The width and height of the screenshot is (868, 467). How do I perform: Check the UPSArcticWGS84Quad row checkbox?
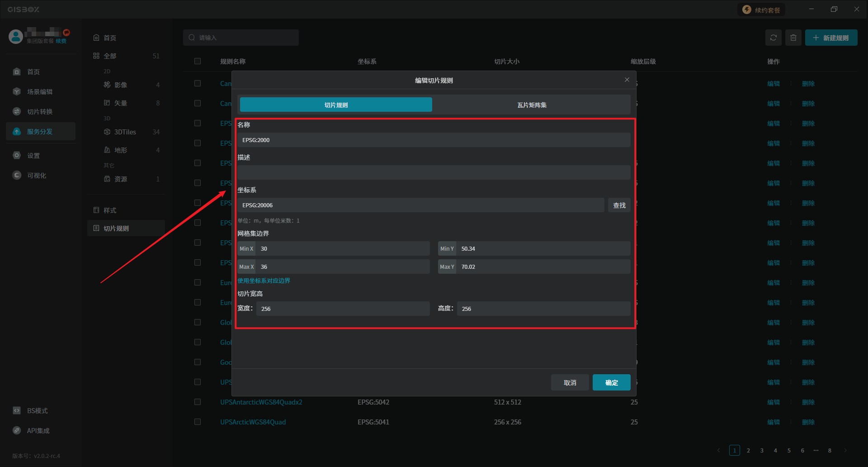click(198, 422)
